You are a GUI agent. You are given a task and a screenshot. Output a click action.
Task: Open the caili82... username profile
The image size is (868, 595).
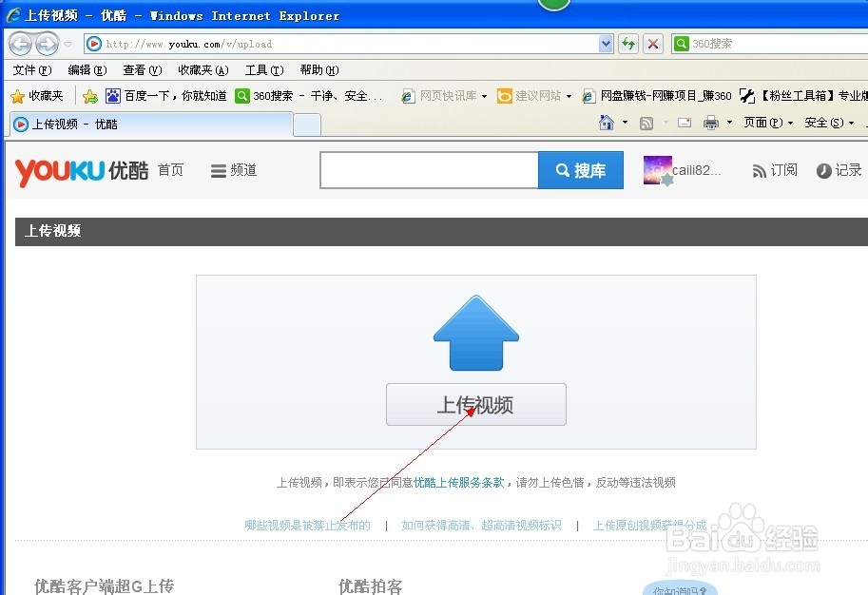coord(696,170)
